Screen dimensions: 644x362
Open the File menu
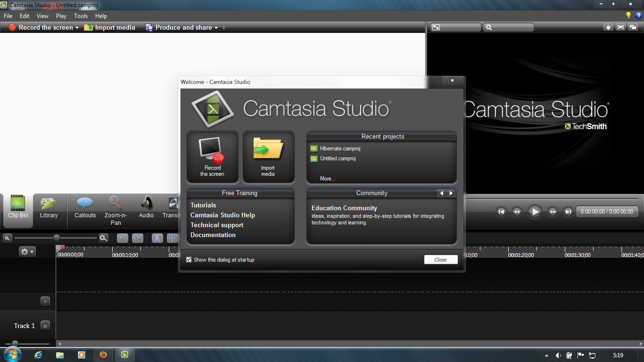pos(8,16)
